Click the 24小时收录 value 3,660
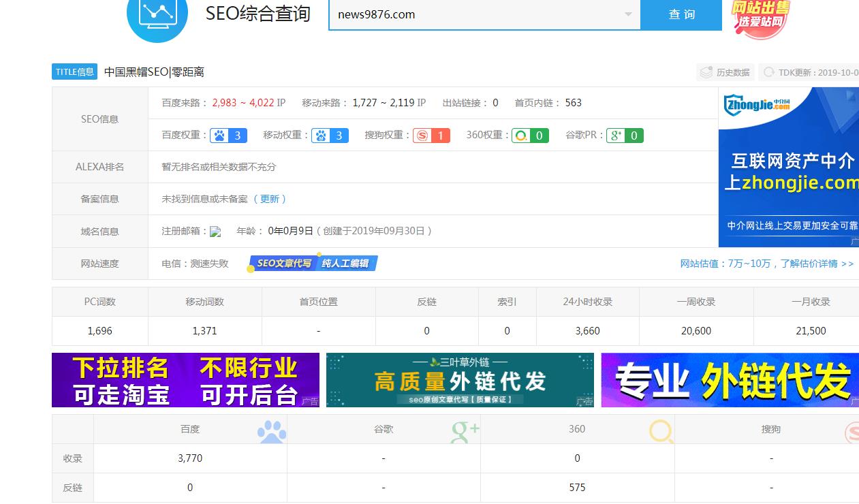The image size is (859, 504). [587, 331]
